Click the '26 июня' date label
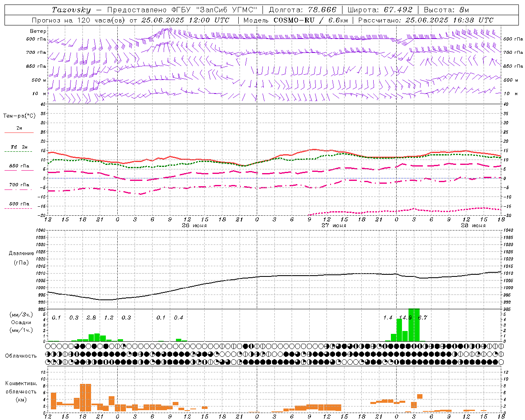The height and width of the screenshot is (420, 525). point(194,226)
